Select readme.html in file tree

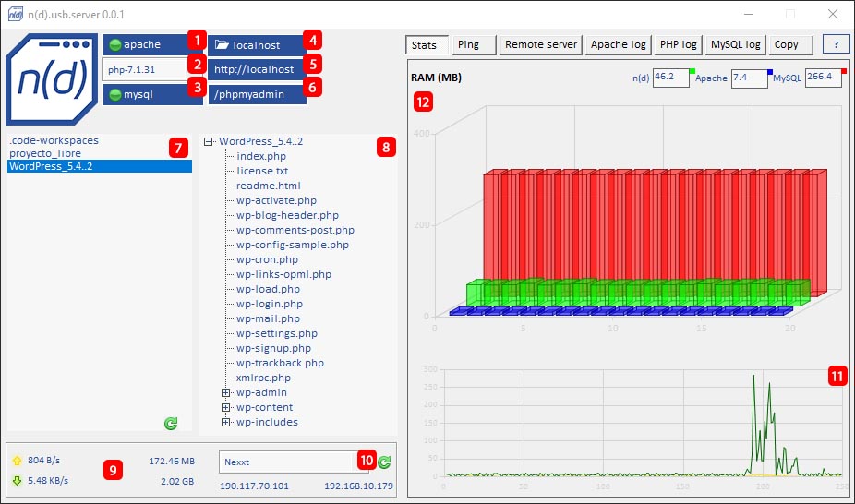click(x=269, y=186)
